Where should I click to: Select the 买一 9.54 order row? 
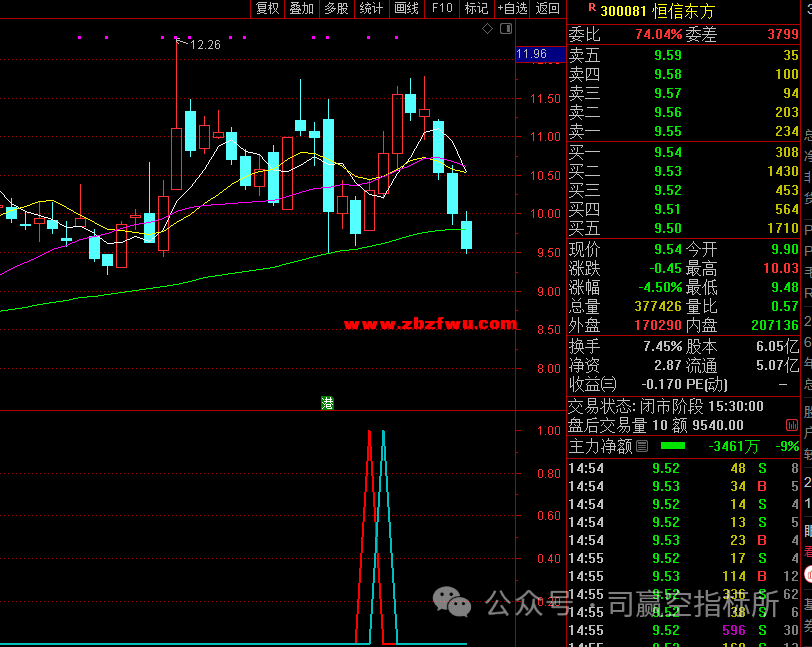684,152
